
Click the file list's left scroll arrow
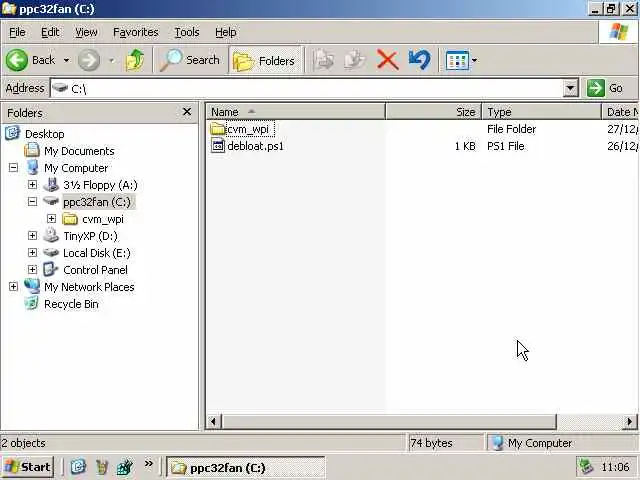tap(213, 421)
